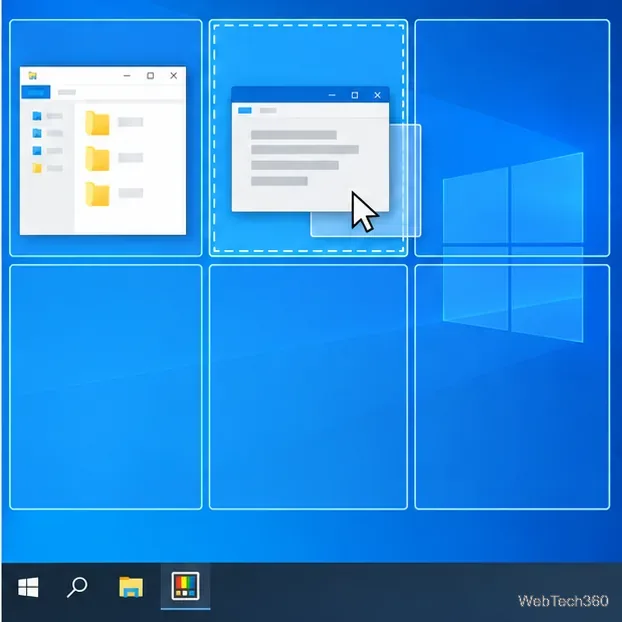This screenshot has height=622, width=622.
Task: Close the File Explorer window
Action: click(x=173, y=75)
